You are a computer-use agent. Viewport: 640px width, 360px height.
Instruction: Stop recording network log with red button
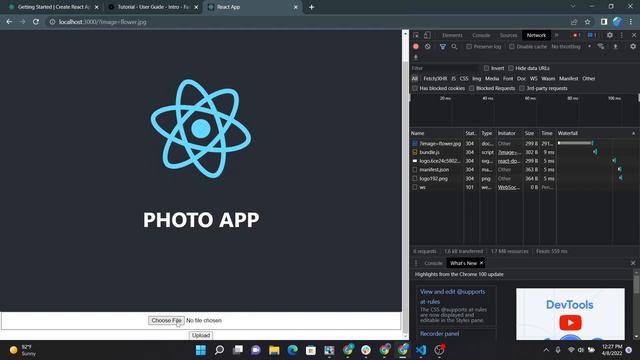click(x=416, y=47)
